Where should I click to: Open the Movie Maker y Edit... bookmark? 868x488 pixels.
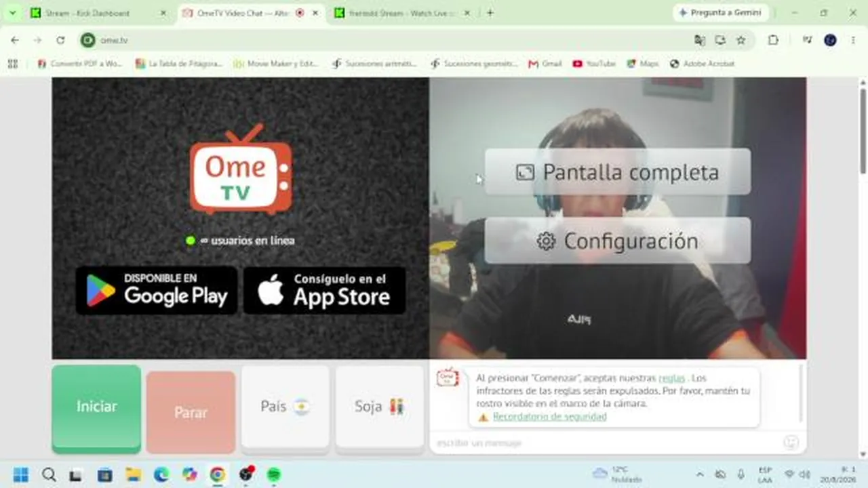tap(275, 64)
